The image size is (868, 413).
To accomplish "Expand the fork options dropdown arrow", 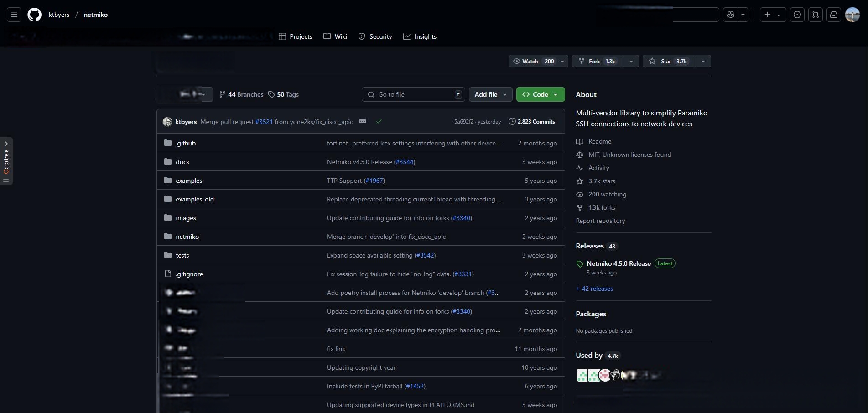I will [x=631, y=61].
